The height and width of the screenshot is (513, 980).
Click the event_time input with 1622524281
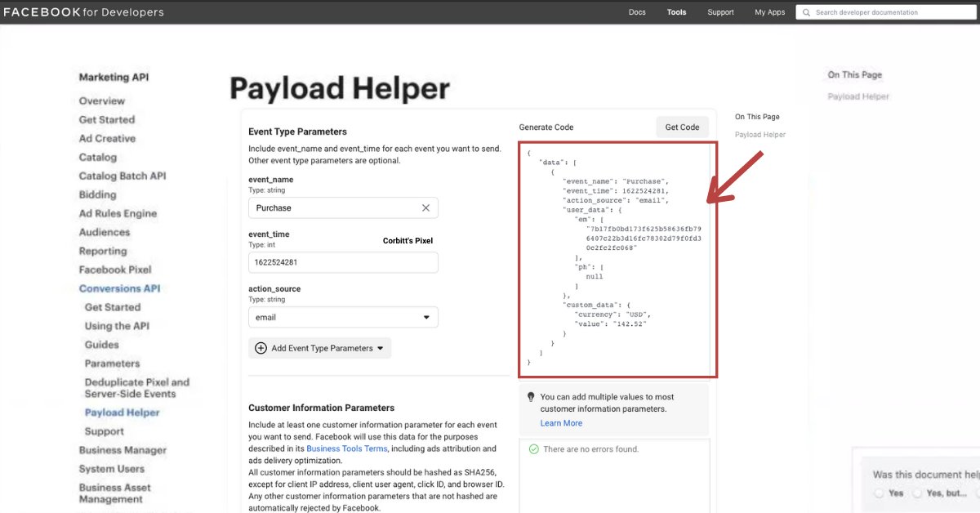[x=343, y=262]
